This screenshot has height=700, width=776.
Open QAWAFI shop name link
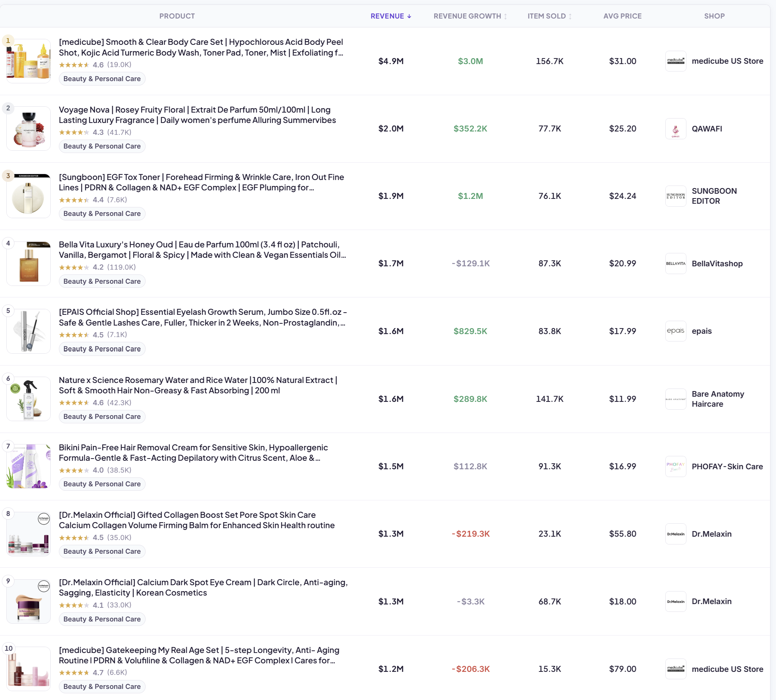[x=707, y=129]
